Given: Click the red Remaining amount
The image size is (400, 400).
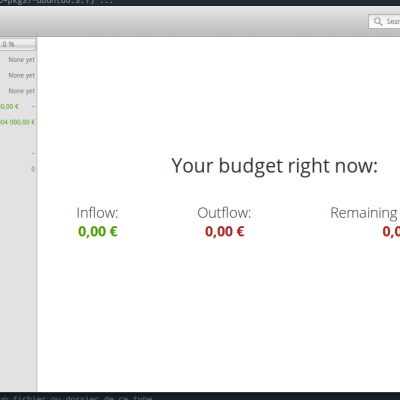Looking at the screenshot, I should pos(391,231).
